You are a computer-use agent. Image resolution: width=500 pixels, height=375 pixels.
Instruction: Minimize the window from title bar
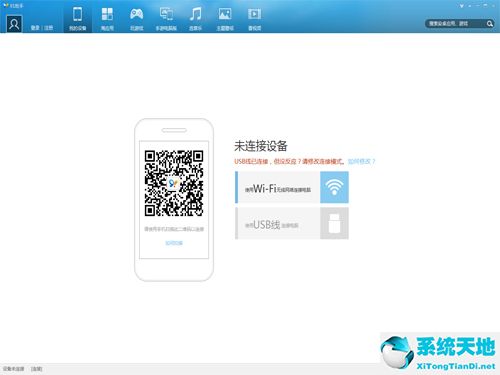coord(478,6)
